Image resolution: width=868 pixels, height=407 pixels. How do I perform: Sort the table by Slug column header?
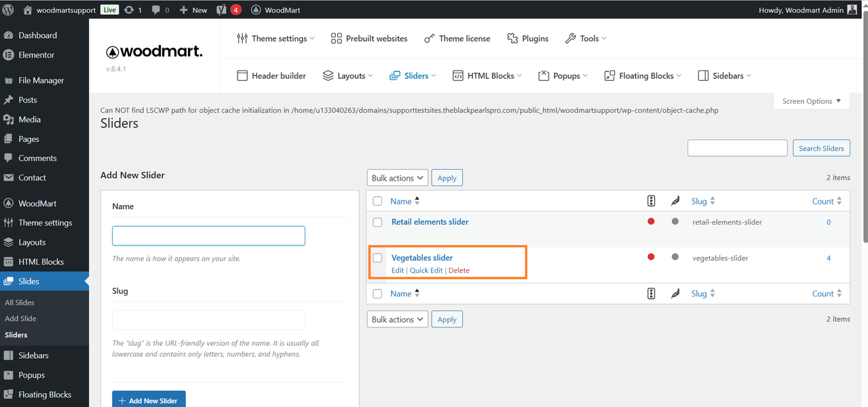pyautogui.click(x=703, y=201)
